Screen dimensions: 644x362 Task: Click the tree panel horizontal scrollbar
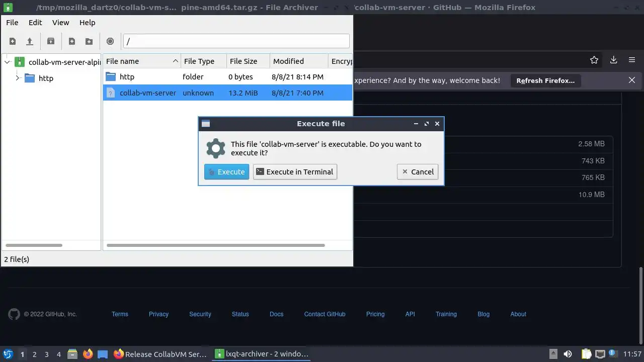coord(34,245)
